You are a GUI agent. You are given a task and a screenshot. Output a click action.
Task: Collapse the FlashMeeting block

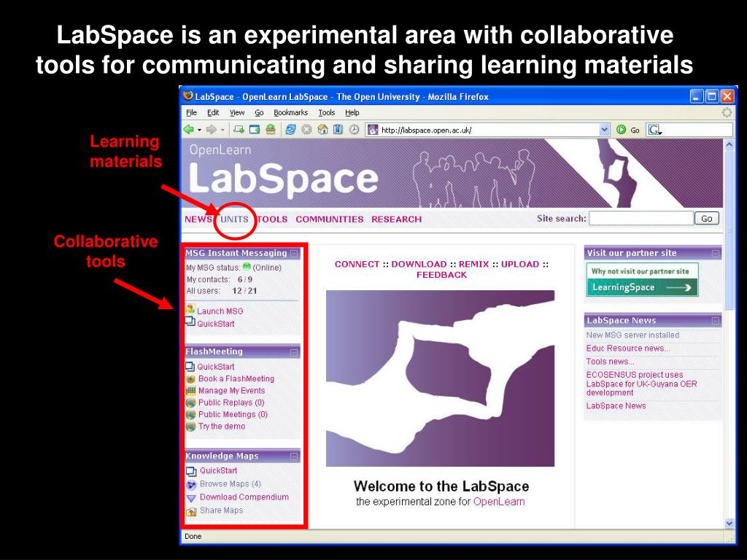click(x=294, y=352)
